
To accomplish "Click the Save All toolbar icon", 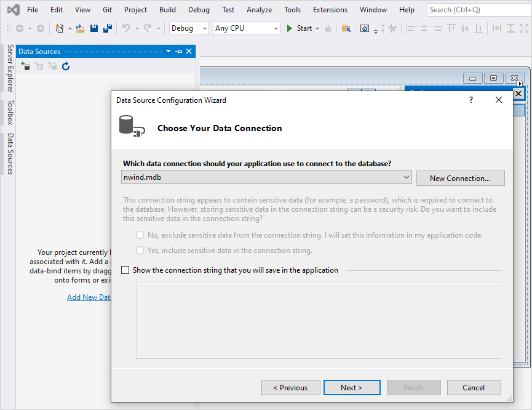I will 107,28.
